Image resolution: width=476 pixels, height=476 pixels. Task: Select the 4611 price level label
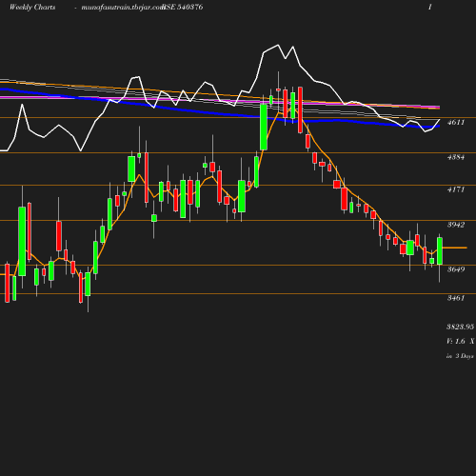point(456,123)
